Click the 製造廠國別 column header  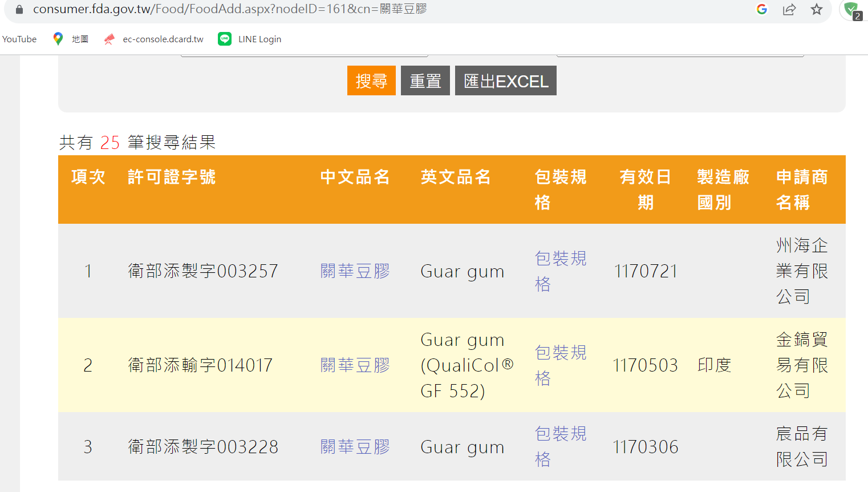723,189
